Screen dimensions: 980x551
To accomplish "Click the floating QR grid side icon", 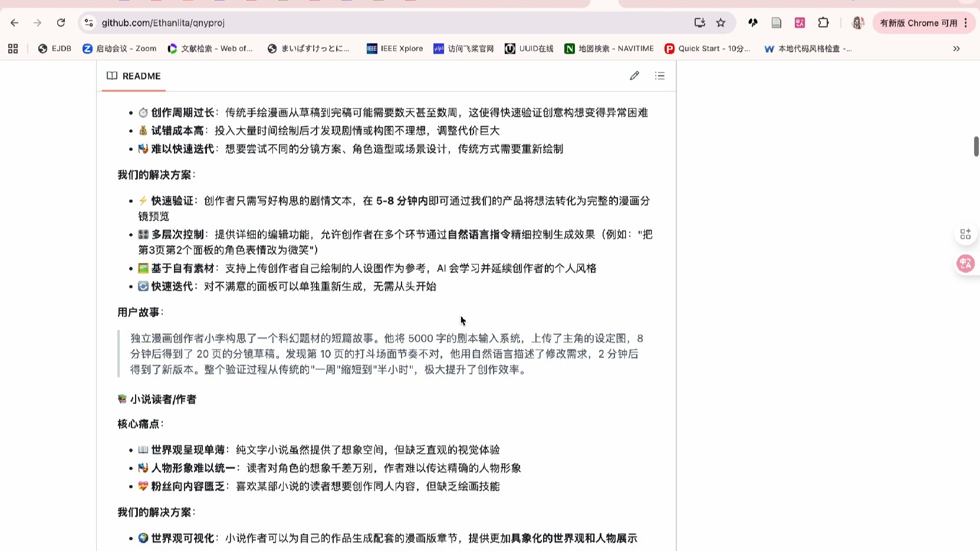I will [965, 234].
